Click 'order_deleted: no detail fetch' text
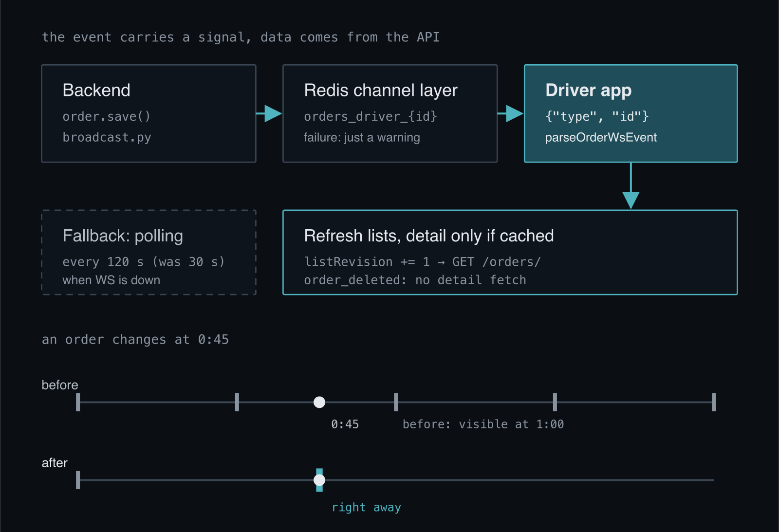 tap(415, 280)
